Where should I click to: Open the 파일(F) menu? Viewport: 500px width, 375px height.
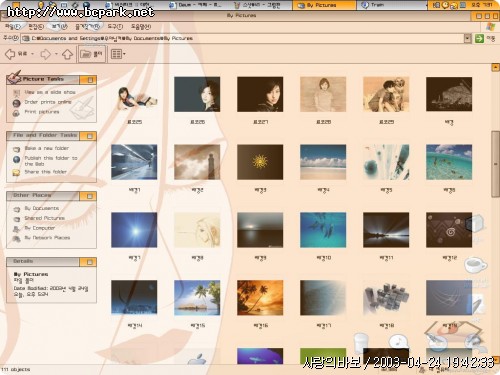(x=12, y=26)
